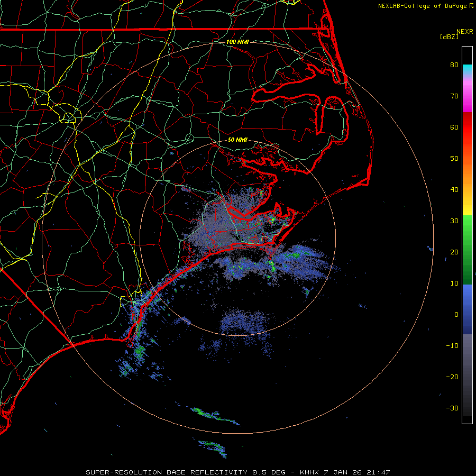Click the 50 dBZ scale label
The width and height of the screenshot is (476, 476).
pyautogui.click(x=454, y=159)
